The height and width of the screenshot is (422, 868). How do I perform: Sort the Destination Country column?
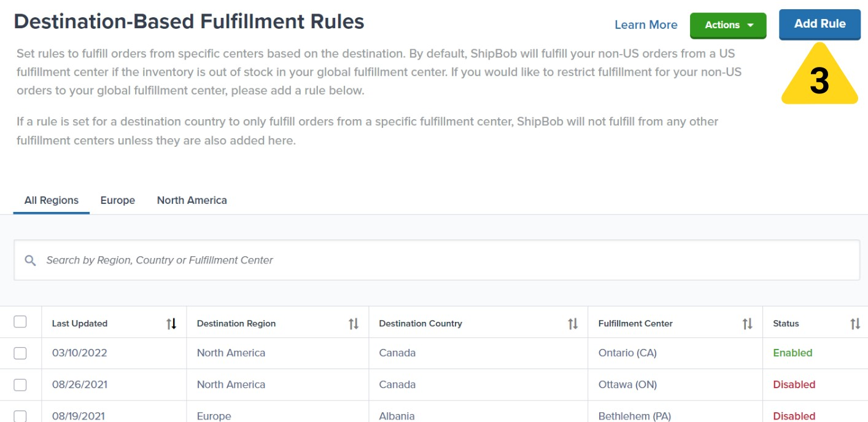coord(572,323)
